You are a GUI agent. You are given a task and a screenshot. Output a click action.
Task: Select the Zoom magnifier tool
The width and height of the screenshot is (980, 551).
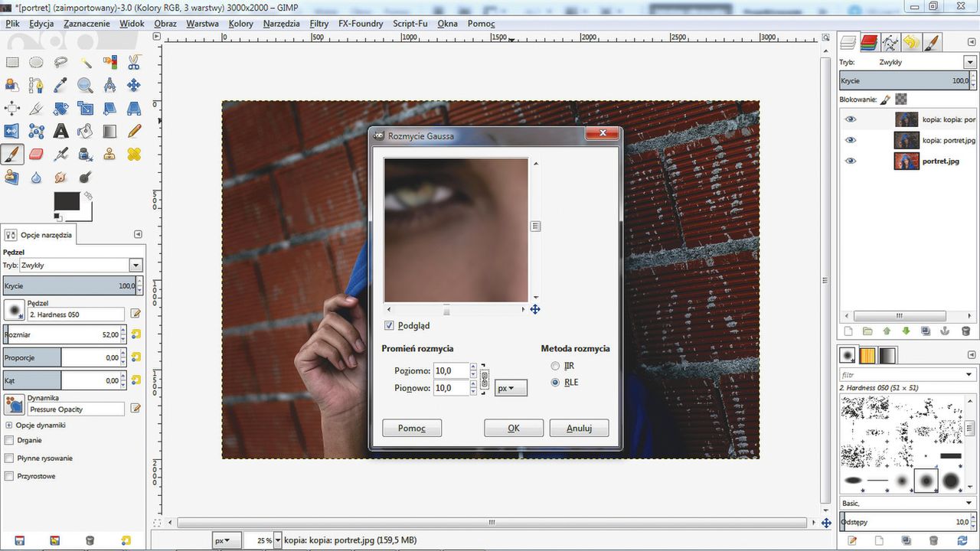click(x=85, y=85)
